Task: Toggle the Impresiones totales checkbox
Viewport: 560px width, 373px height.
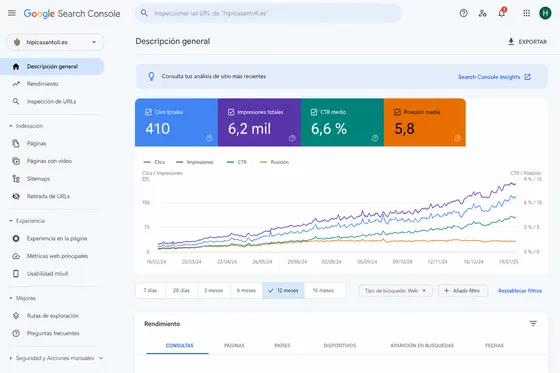Action: tap(231, 112)
